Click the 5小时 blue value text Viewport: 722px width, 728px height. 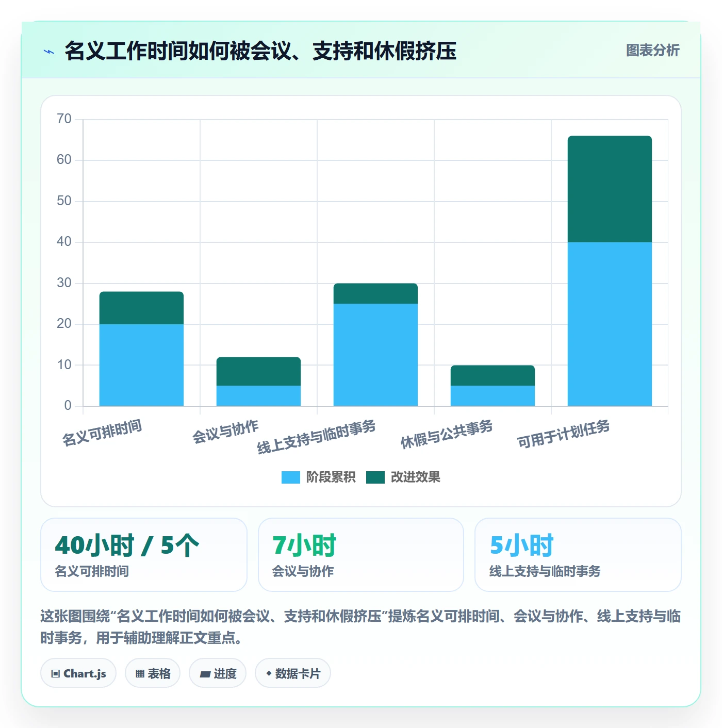[521, 545]
